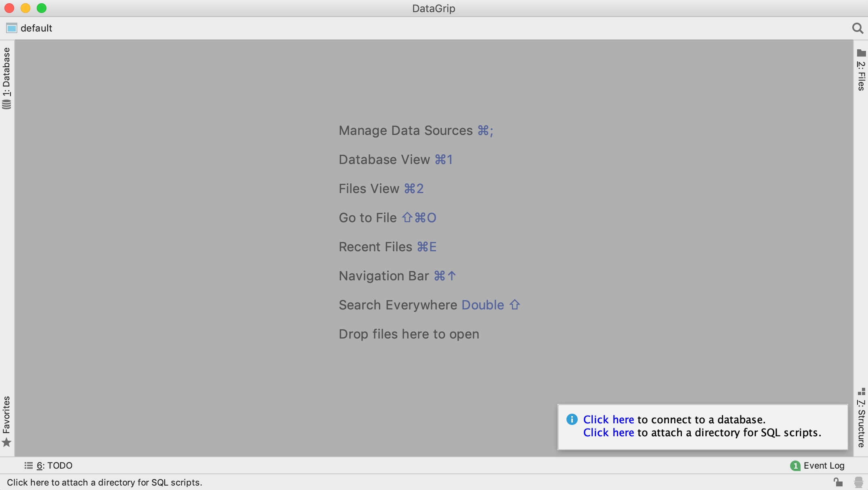868x490 pixels.
Task: Click here link to attach SQL scripts directory
Action: point(608,433)
